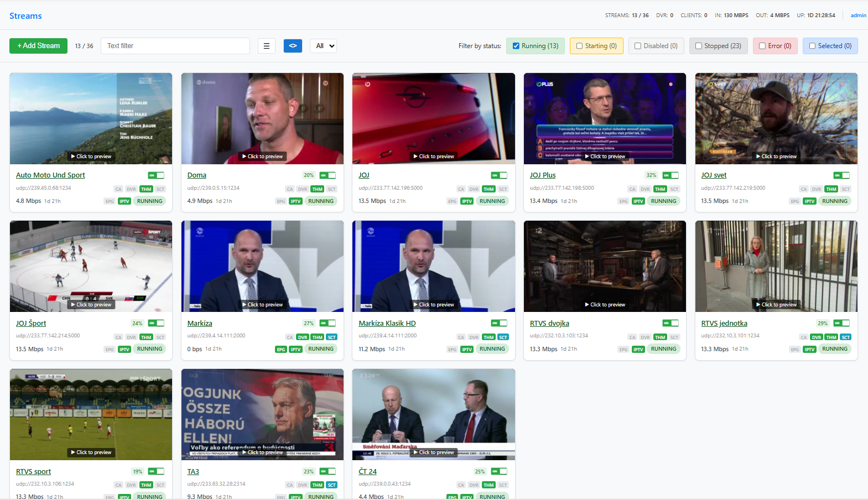The height and width of the screenshot is (500, 868).
Task: Click the 32% usage badge on JOJ Plus
Action: 651,175
